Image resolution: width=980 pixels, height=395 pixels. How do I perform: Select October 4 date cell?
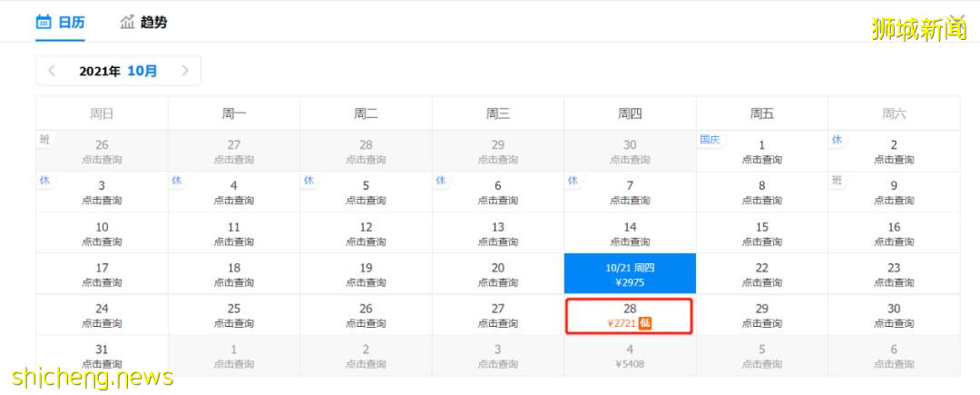[x=234, y=192]
